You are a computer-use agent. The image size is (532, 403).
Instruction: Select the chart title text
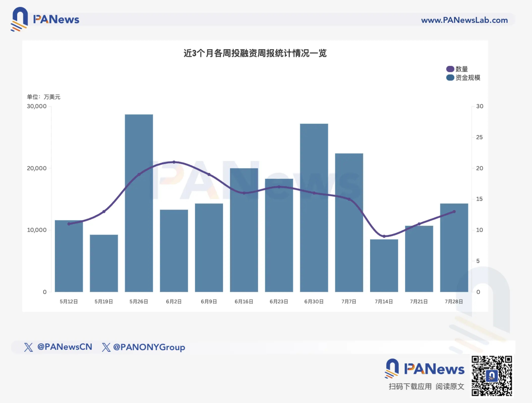(x=255, y=53)
